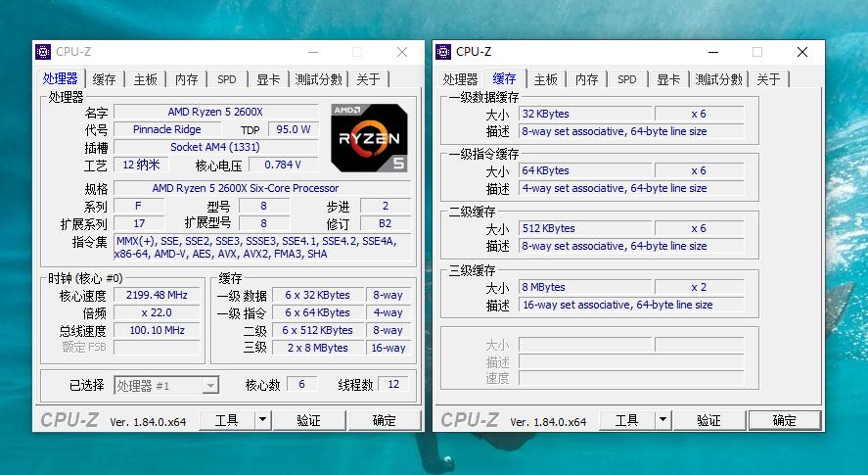Click the L1 data value 6 x 32 KBytes
The image size is (868, 475).
(317, 295)
